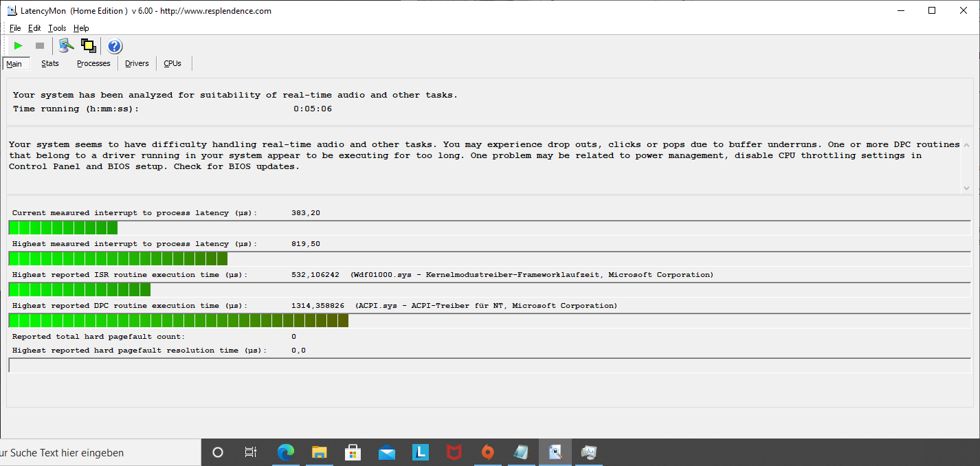Open McAfee from the taskbar
980x466 pixels.
point(454,452)
